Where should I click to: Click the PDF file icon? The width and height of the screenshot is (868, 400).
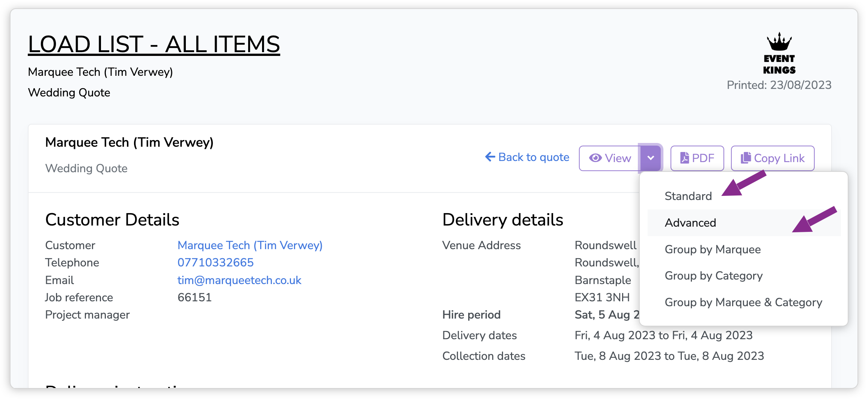point(684,158)
